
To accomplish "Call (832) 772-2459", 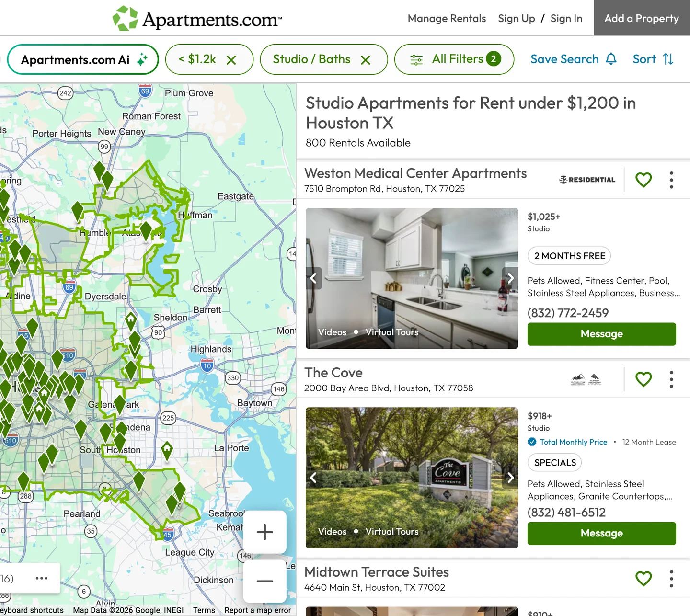I will [568, 313].
